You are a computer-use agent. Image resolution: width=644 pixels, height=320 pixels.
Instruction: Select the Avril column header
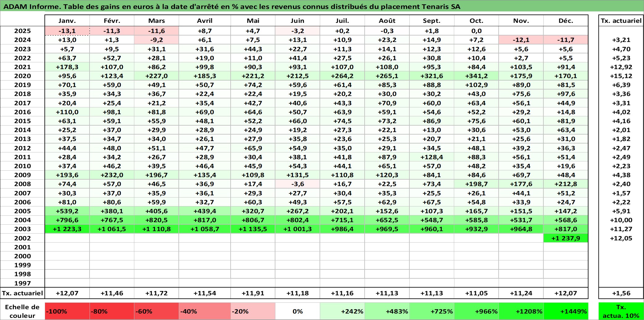(x=205, y=21)
